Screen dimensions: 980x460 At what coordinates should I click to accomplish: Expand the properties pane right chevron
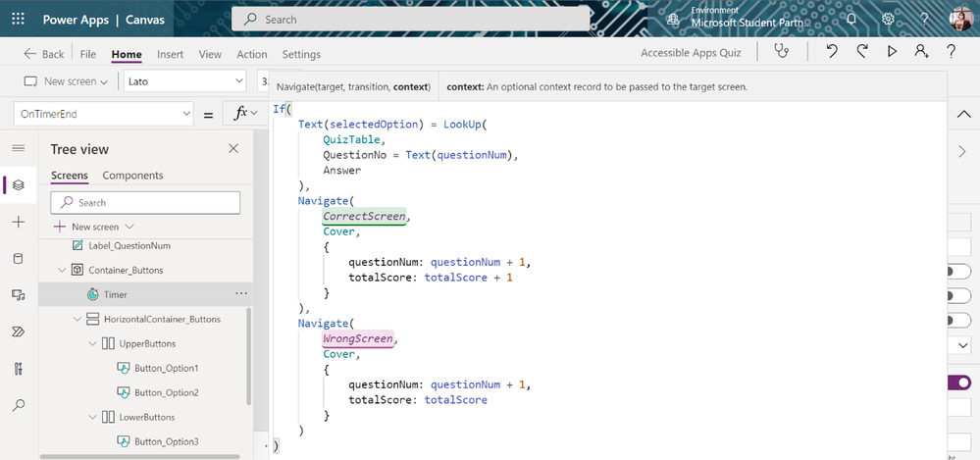962,151
